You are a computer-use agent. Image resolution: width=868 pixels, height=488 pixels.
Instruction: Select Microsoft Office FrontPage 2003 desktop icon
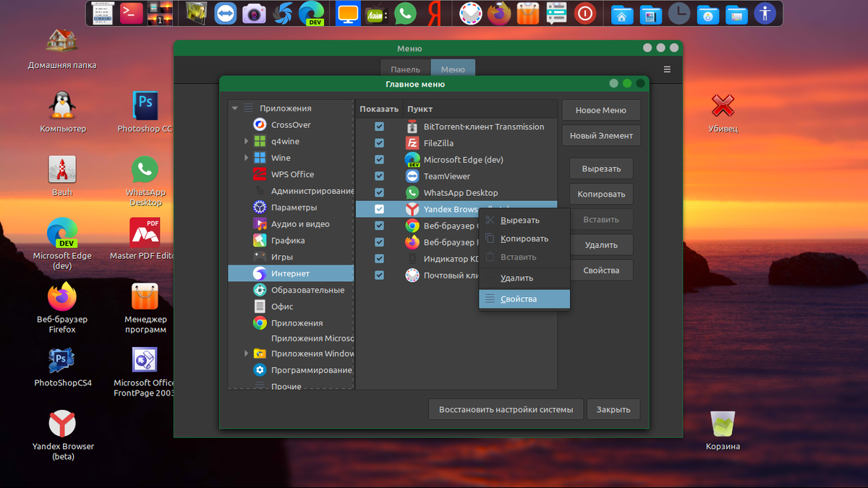tap(144, 372)
